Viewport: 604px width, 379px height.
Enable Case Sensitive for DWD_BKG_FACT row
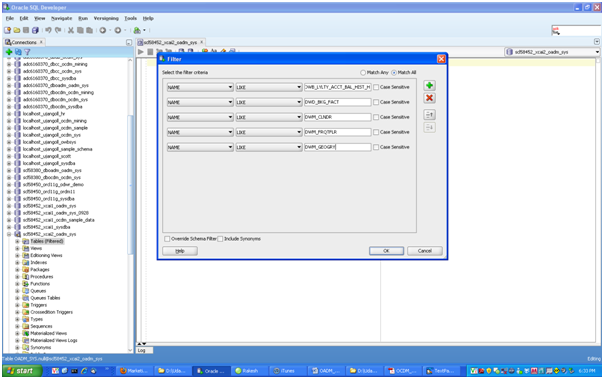[376, 102]
